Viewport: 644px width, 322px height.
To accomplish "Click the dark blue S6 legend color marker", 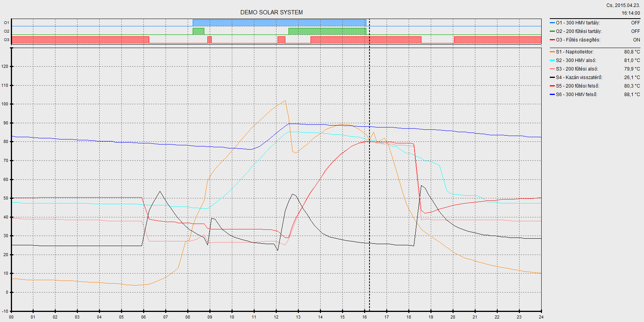I will (x=552, y=95).
